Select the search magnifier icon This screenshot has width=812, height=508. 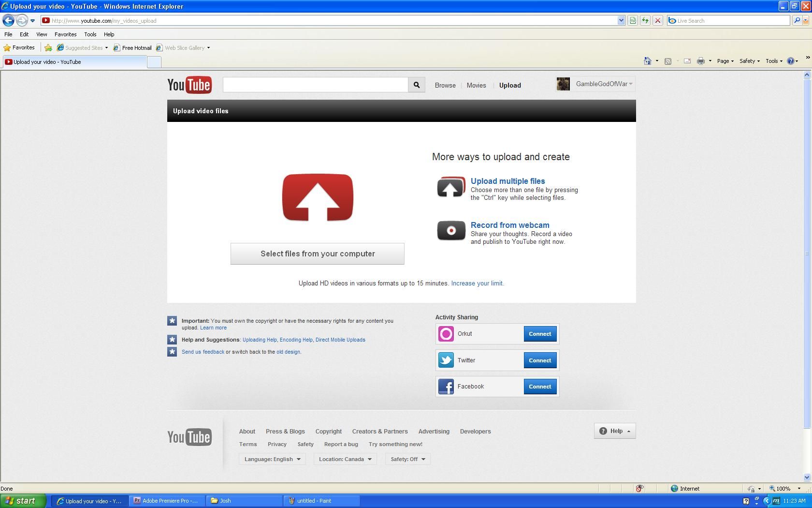[x=416, y=85]
